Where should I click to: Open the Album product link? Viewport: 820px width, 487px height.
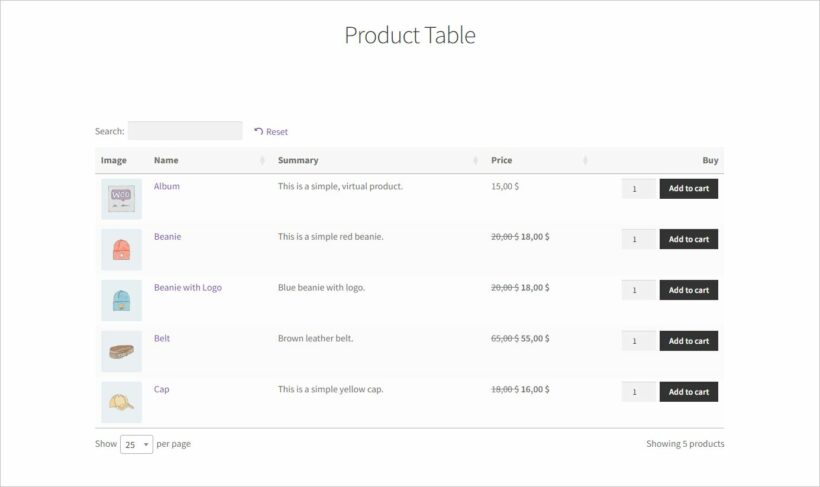(167, 186)
